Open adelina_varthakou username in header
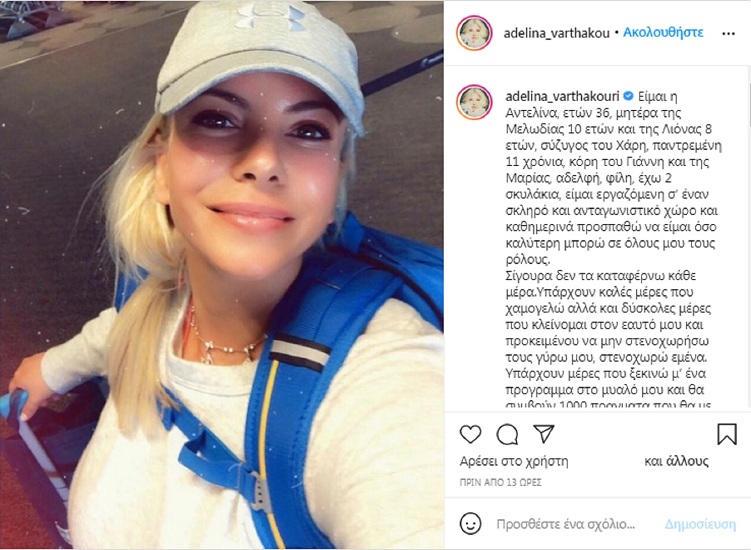This screenshot has width=751, height=550. point(557,33)
